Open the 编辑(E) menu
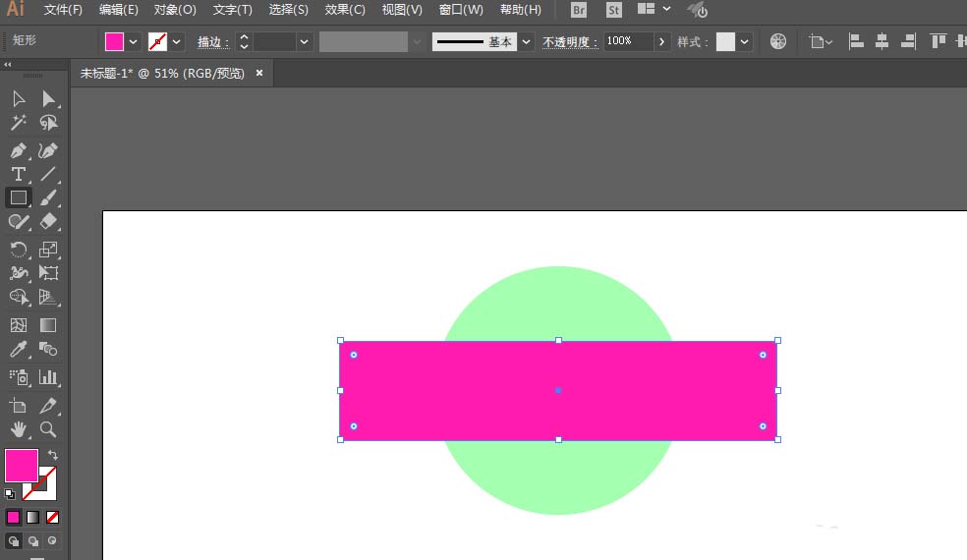 (x=118, y=10)
